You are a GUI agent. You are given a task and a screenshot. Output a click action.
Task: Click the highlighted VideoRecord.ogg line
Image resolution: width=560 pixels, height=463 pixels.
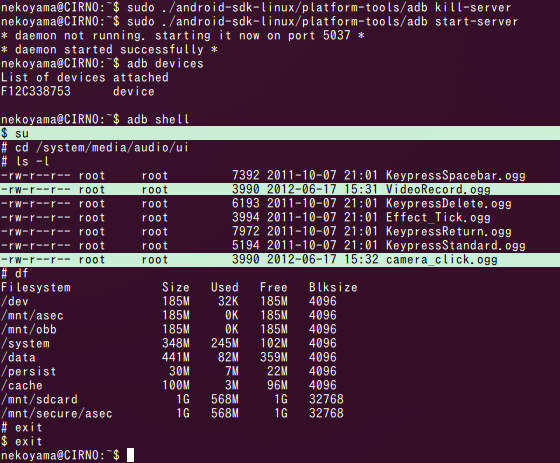pos(280,189)
